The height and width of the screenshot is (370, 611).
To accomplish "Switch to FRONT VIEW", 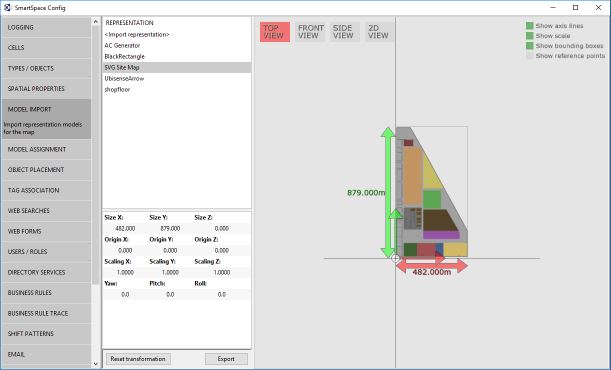I will [310, 32].
